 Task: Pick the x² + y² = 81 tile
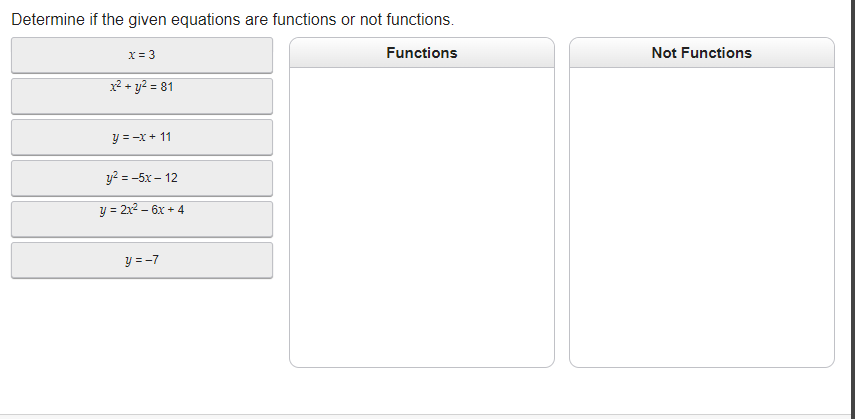click(x=142, y=96)
